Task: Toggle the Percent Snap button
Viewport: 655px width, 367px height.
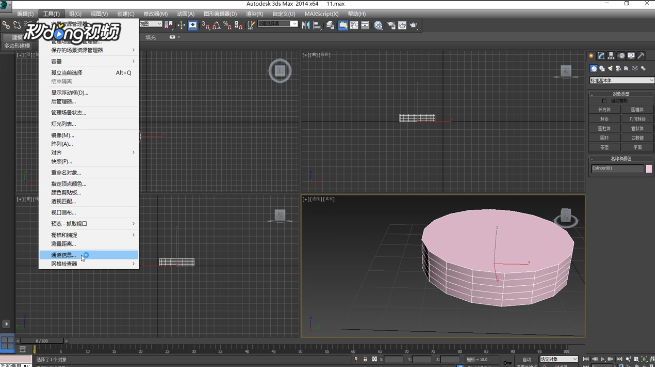Action: pos(227,25)
